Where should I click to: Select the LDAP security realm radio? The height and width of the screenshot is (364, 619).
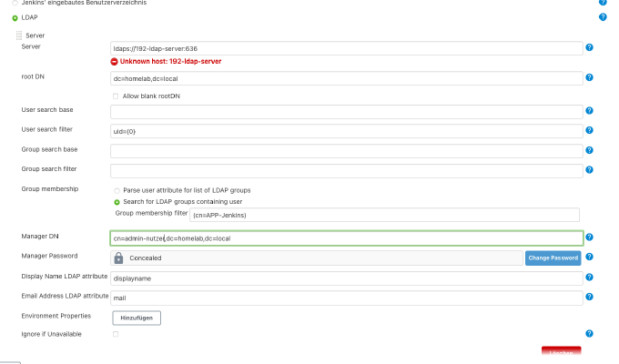15,18
